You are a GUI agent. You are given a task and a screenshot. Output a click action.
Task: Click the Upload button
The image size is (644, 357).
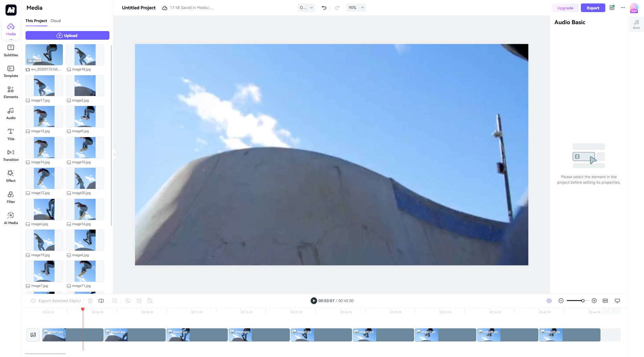click(x=67, y=35)
